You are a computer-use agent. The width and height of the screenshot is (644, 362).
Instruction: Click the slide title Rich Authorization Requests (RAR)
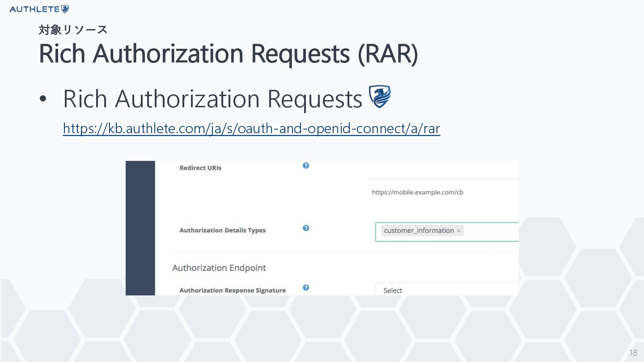[x=229, y=53]
